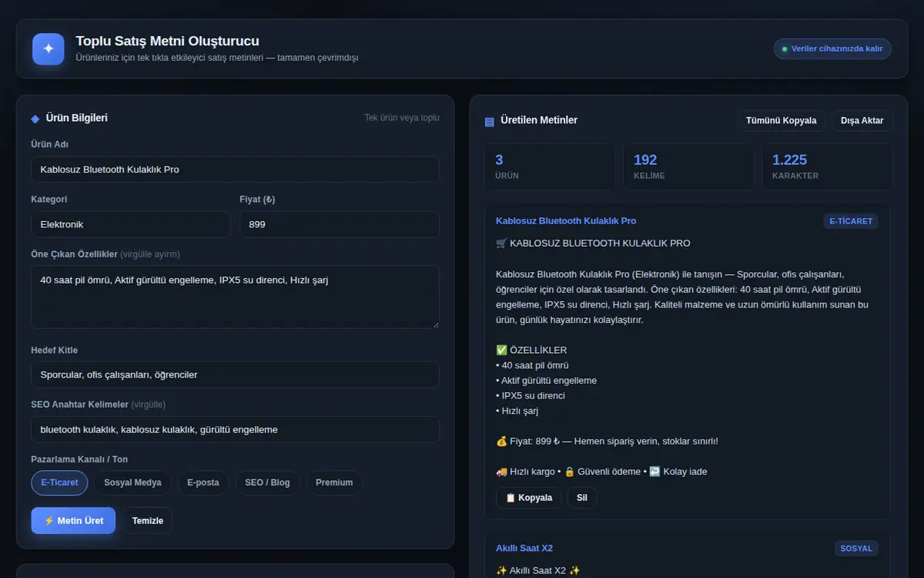Click the "Tek ürün veya toplu" hint text

click(402, 118)
